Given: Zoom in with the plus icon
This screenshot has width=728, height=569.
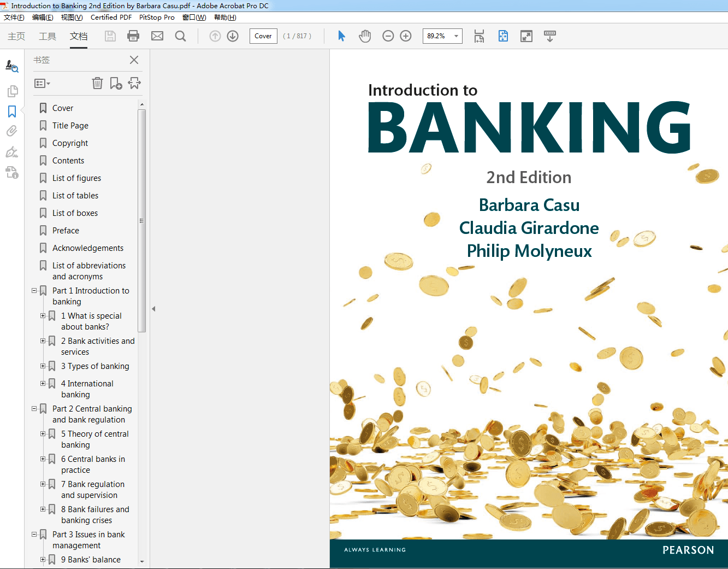Looking at the screenshot, I should 405,36.
